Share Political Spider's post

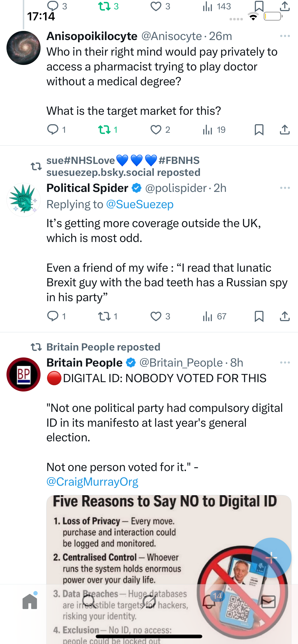pyautogui.click(x=285, y=316)
